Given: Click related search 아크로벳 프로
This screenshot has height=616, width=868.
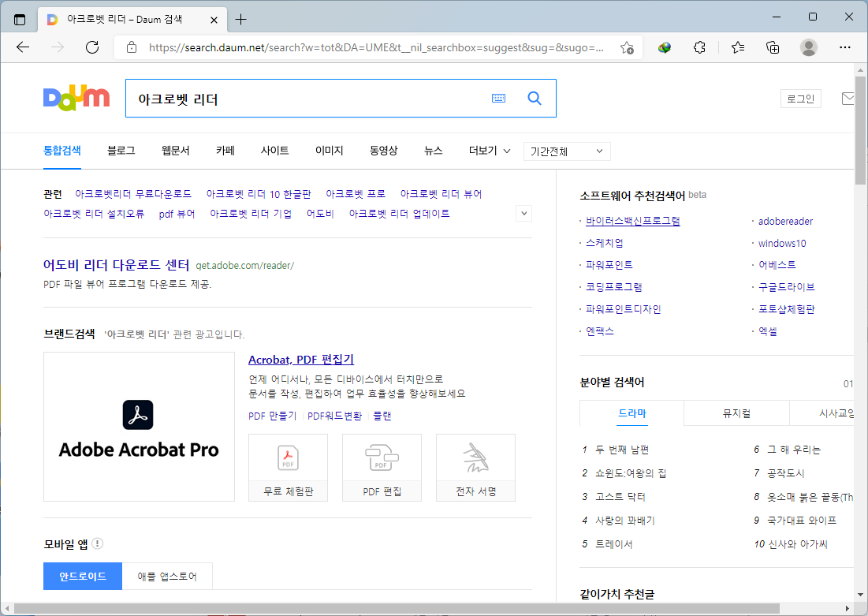Looking at the screenshot, I should [356, 194].
